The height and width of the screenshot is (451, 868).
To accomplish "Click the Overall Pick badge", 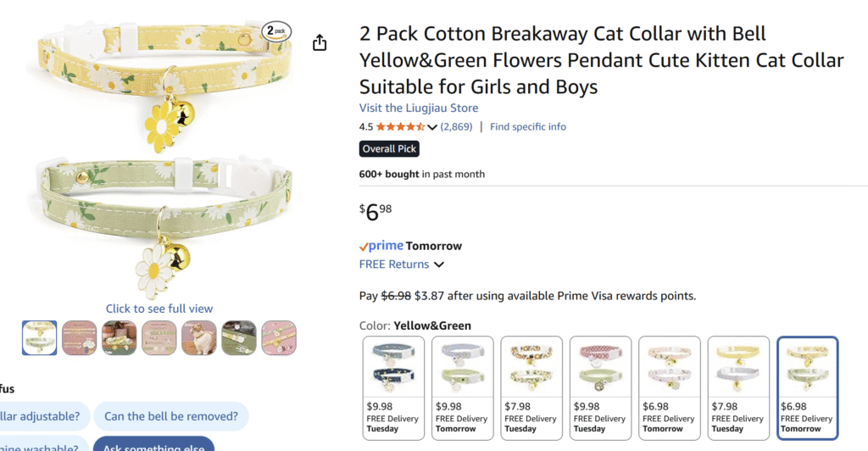I will 389,149.
